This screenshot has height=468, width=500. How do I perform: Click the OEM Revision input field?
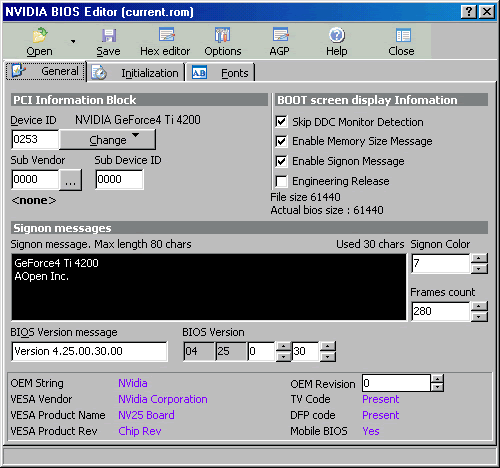396,383
